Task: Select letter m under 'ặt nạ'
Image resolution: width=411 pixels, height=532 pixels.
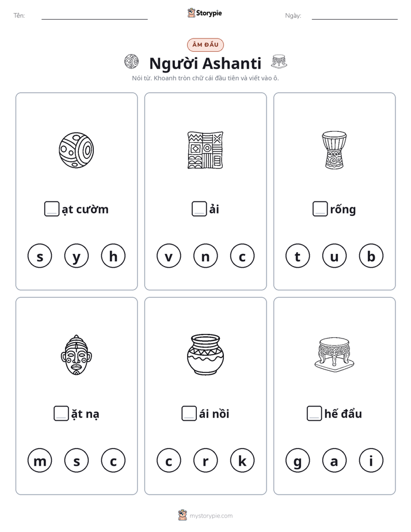Action: [x=40, y=461]
